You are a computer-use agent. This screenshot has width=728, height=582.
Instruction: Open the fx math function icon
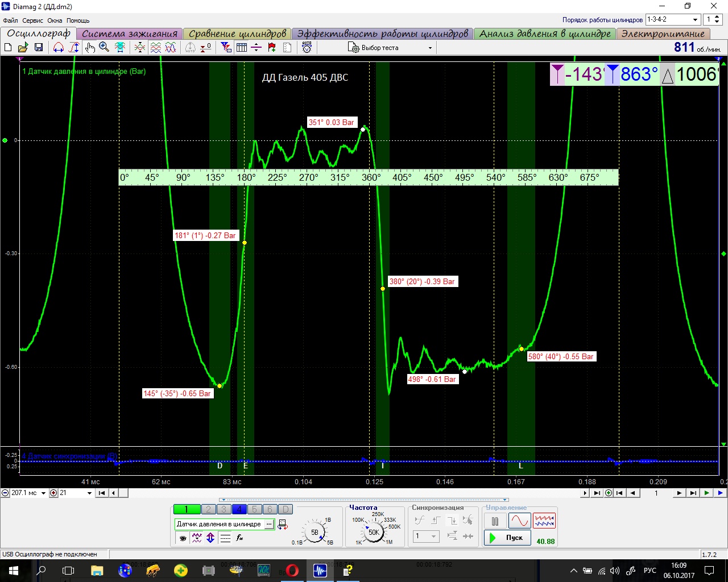[x=239, y=538]
